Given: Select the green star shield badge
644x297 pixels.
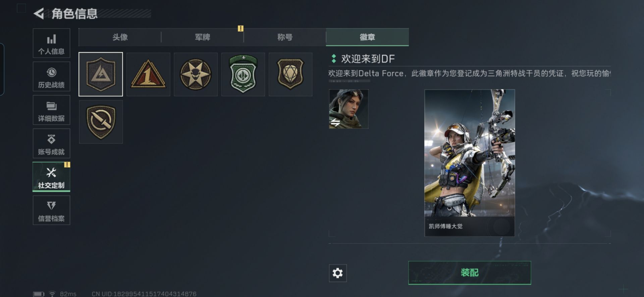Looking at the screenshot, I should click(x=243, y=74).
